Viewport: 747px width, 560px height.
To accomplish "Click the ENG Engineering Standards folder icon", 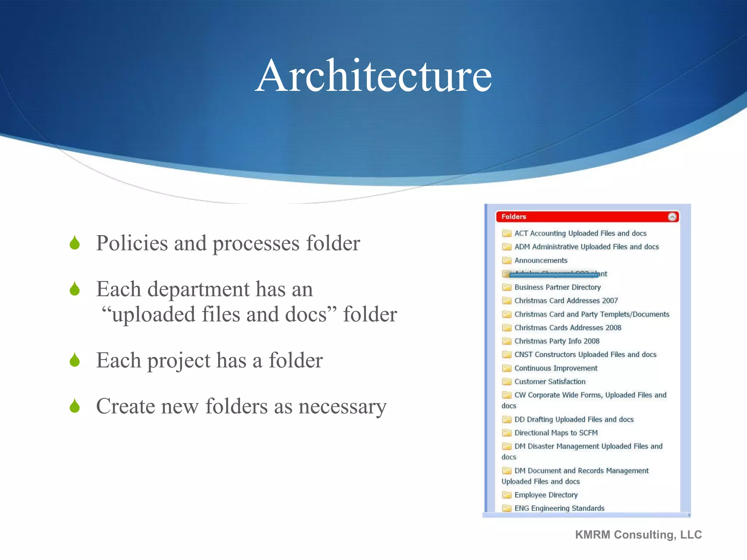I will pyautogui.click(x=507, y=508).
